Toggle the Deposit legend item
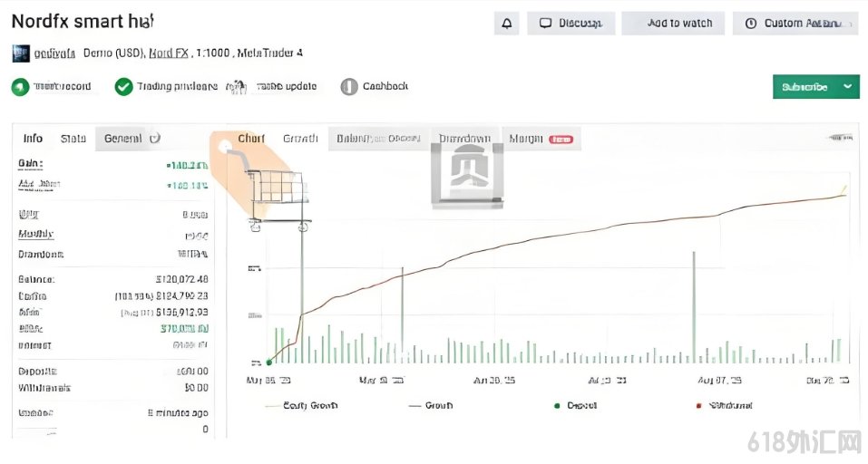 point(576,405)
